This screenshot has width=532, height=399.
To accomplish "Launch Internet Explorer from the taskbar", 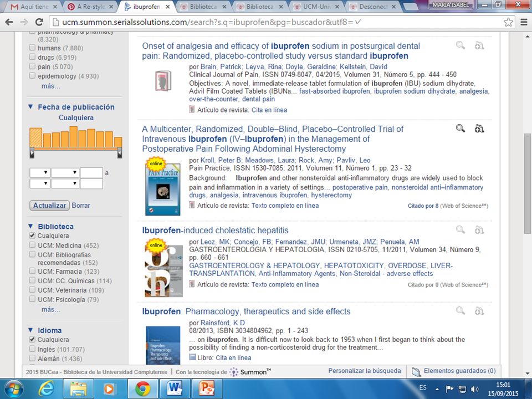I will (x=45, y=389).
